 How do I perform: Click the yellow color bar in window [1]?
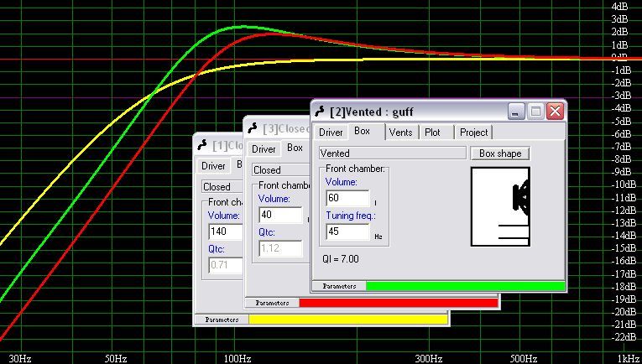[x=348, y=320]
